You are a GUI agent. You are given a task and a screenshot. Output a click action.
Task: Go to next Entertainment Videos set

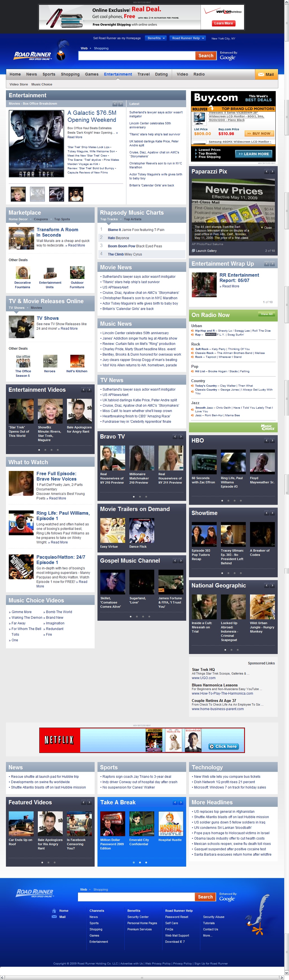click(x=89, y=390)
